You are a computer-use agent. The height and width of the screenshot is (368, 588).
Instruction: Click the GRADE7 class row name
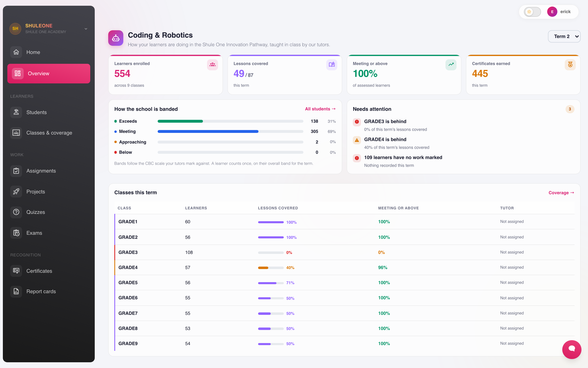(128, 313)
